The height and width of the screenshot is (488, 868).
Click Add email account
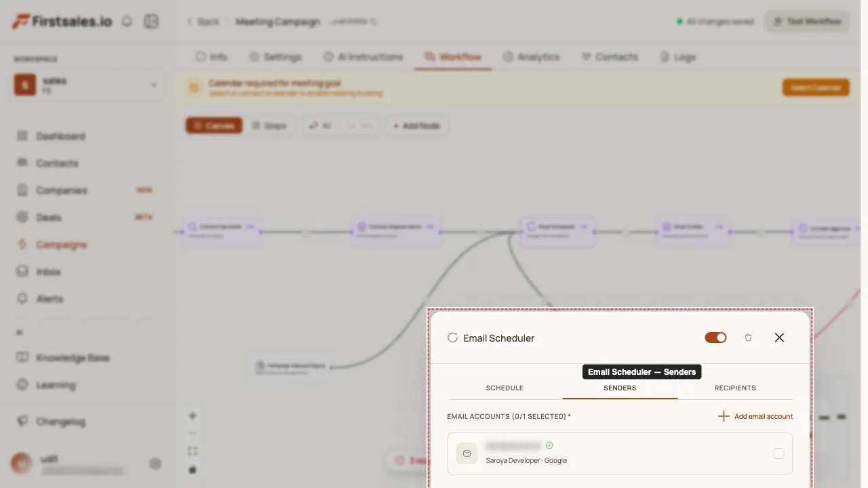755,416
